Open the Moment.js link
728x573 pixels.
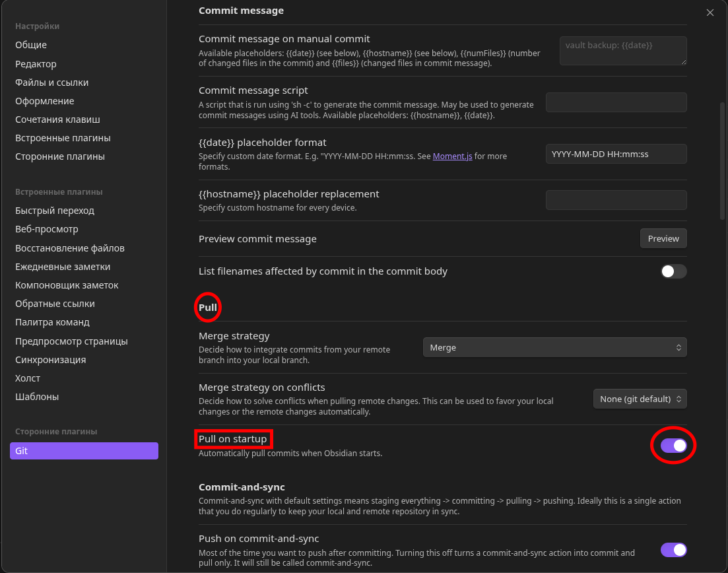click(x=452, y=156)
